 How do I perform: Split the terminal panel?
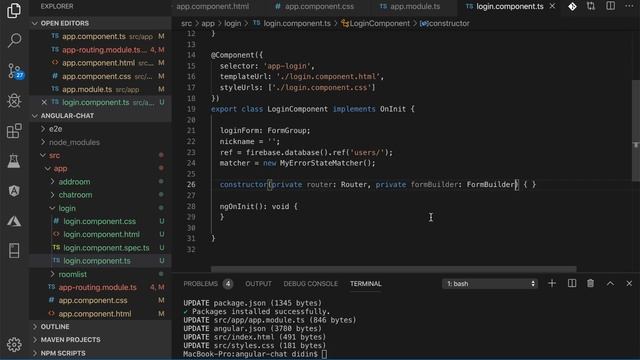(x=572, y=283)
